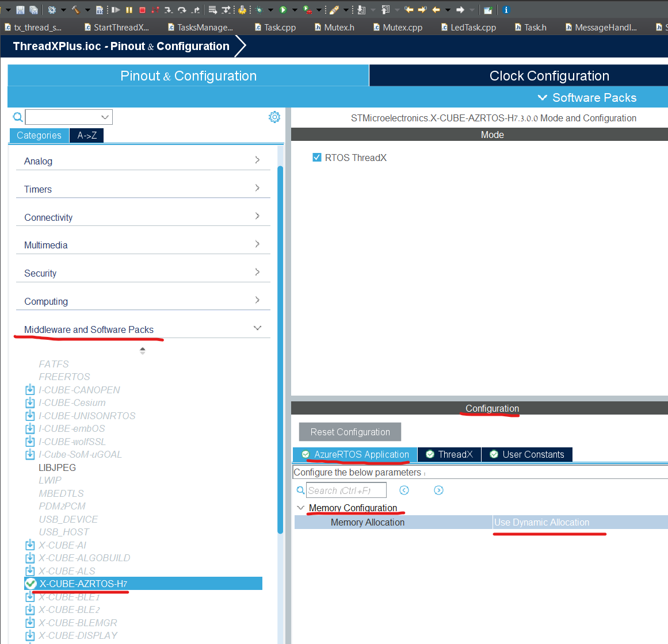The height and width of the screenshot is (644, 668).
Task: Save the current file using the floppy disk icon
Action: (x=20, y=10)
